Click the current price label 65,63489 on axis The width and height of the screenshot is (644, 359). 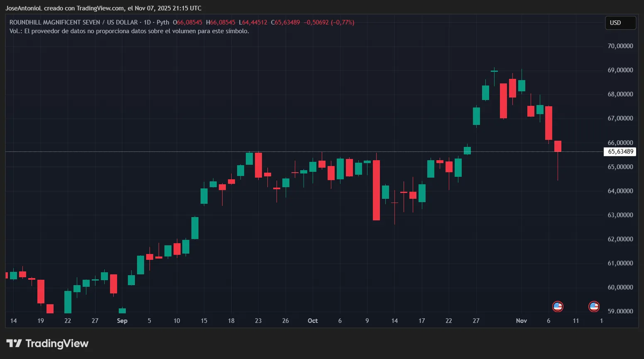(x=620, y=151)
